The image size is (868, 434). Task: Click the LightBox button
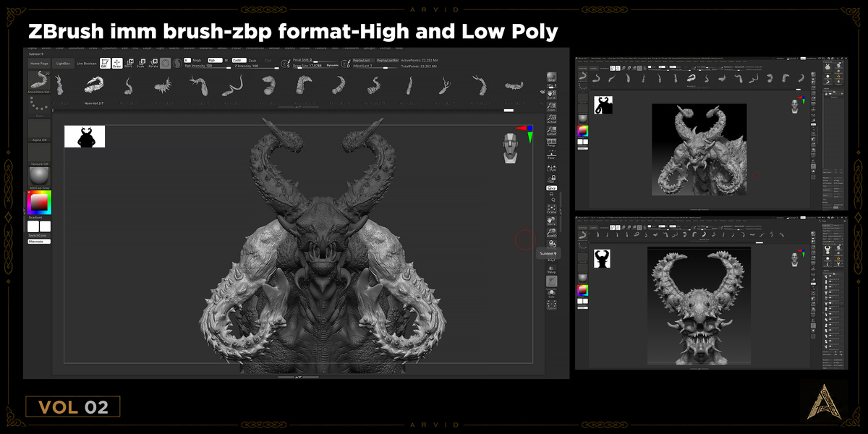(64, 64)
